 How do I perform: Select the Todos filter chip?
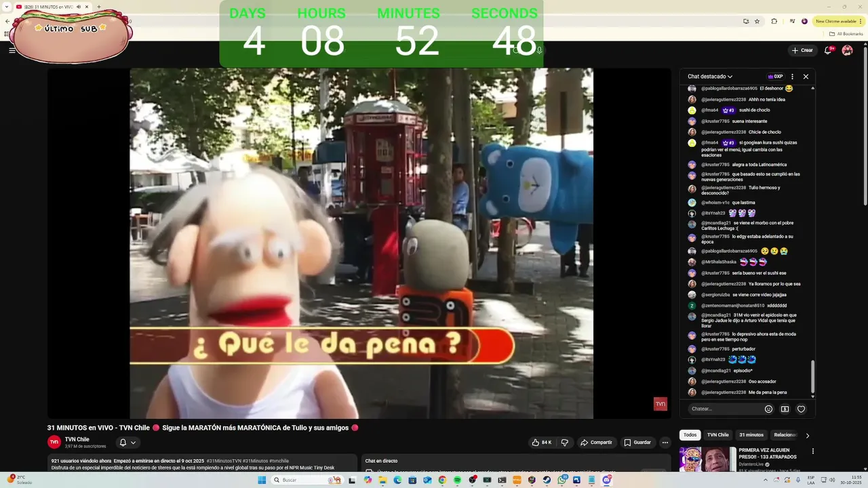[690, 435]
